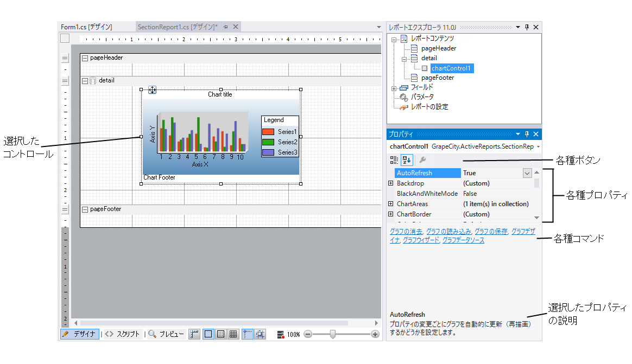Open レポートの設定 in Report Explorer
Image resolution: width=632 pixels, height=364 pixels.
[429, 107]
